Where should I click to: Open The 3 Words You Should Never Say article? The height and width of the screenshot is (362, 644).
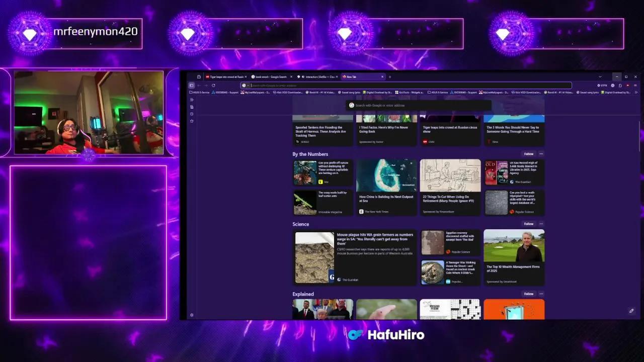click(x=514, y=131)
